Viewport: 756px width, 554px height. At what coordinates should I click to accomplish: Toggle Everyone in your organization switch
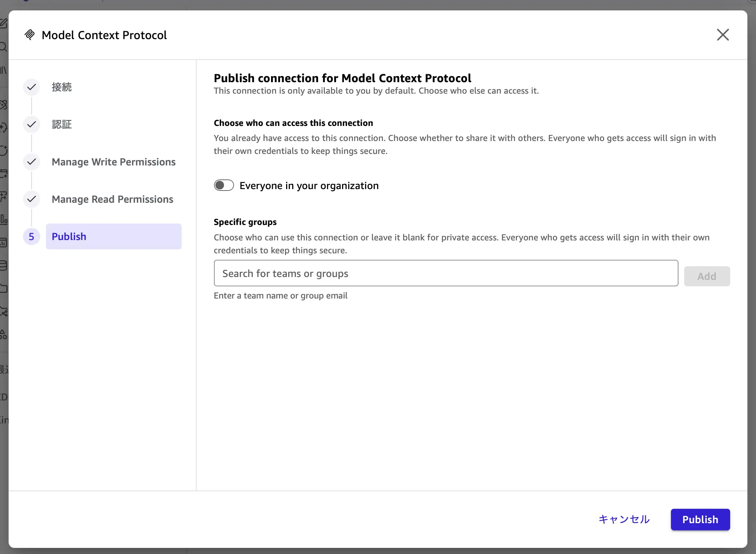point(224,185)
